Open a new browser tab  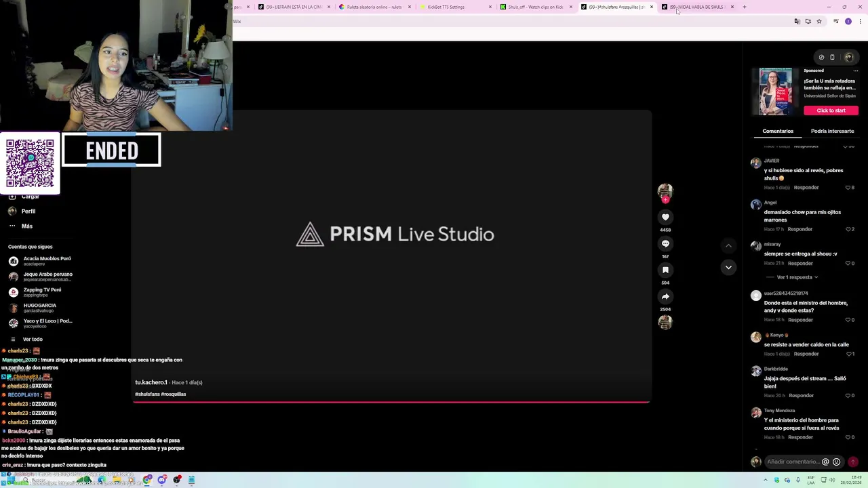(745, 7)
